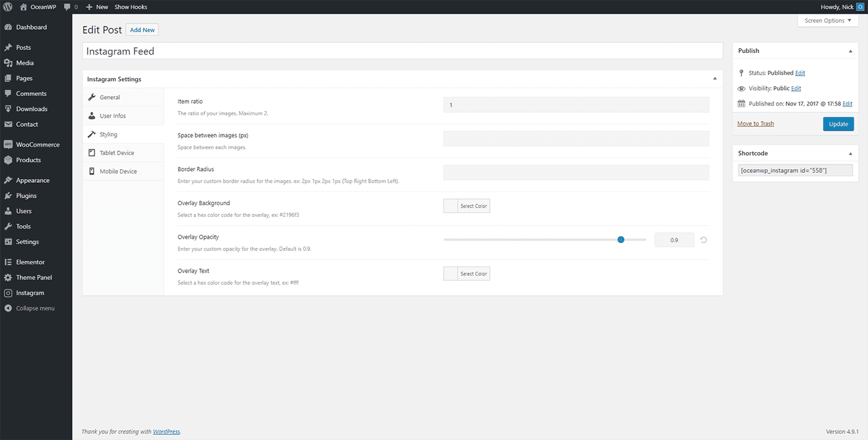Click the Contact envelope icon
Image resolution: width=868 pixels, height=440 pixels.
click(x=8, y=125)
